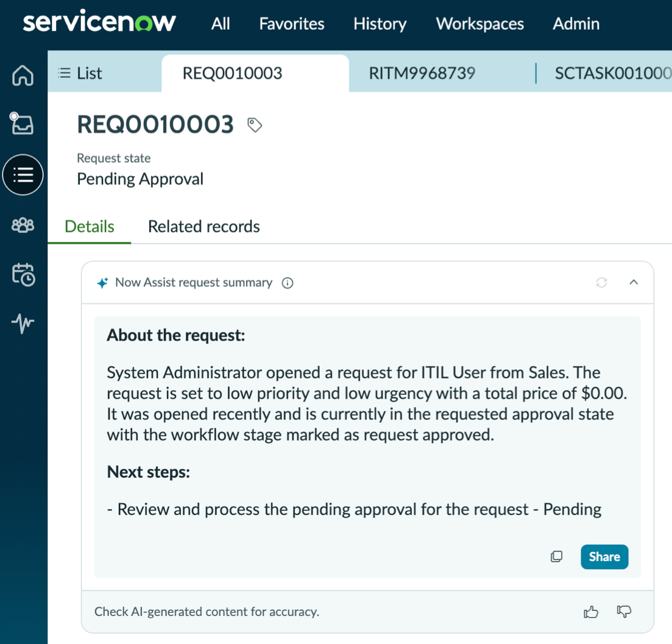Open the History menu
672x644 pixels.
pos(380,24)
